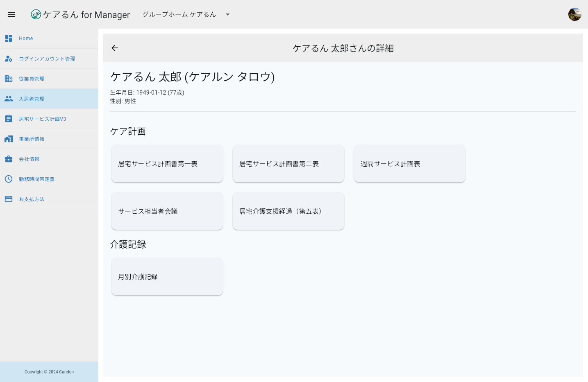The image size is (588, 382).
Task: Select the ログインアカウント管理 account settings icon
Action: [x=9, y=59]
